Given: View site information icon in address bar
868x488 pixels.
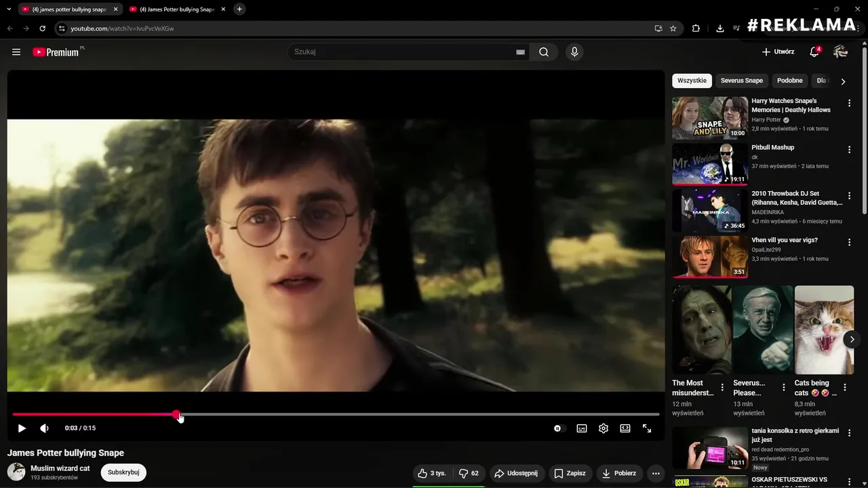Looking at the screenshot, I should [62, 28].
